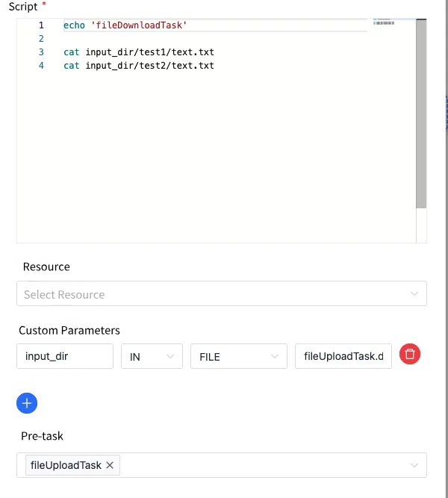Edit the fileUploadTask.d value field
Viewport: 448px width, 498px height.
(x=343, y=356)
